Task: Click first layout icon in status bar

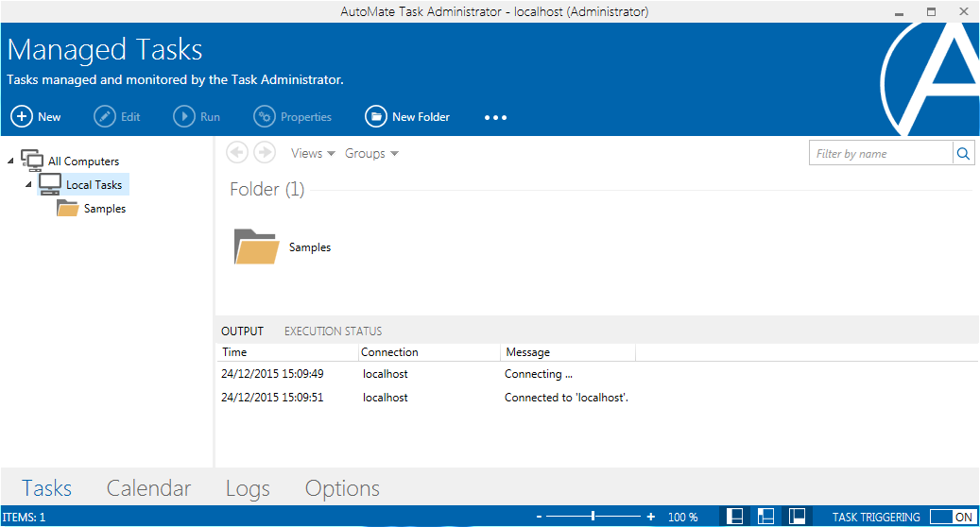Action: pos(734,517)
